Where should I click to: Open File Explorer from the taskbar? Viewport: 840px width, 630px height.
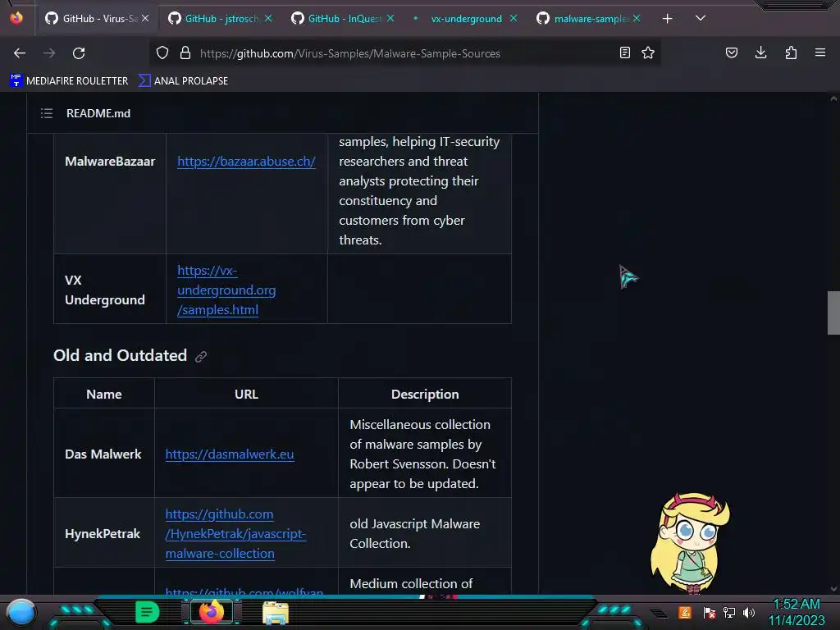(x=276, y=613)
